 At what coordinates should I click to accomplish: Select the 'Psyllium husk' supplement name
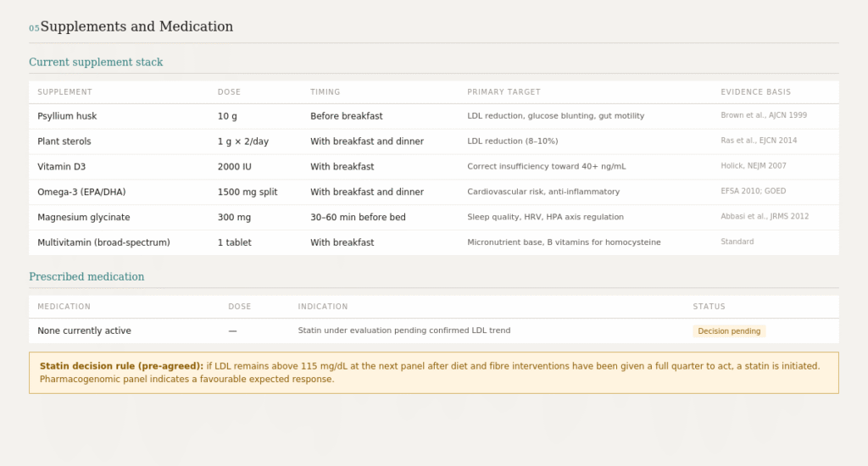(x=67, y=116)
